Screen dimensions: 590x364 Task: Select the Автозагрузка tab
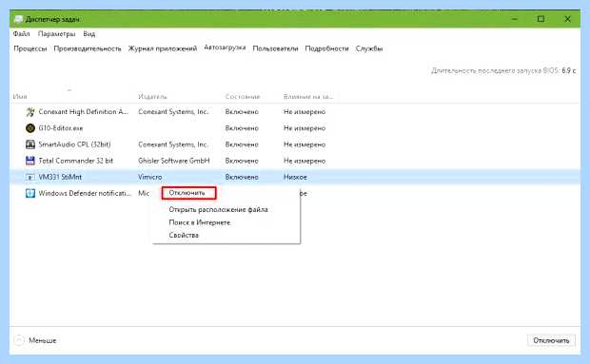click(225, 48)
